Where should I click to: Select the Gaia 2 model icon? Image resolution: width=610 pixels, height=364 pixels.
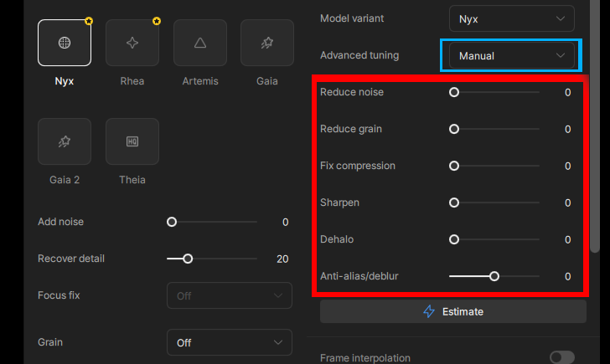click(x=65, y=141)
